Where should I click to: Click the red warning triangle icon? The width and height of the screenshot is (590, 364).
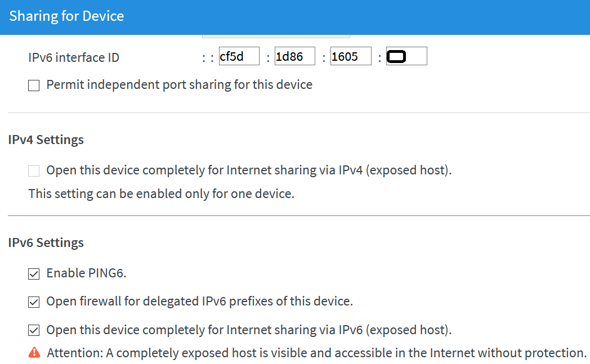click(34, 353)
